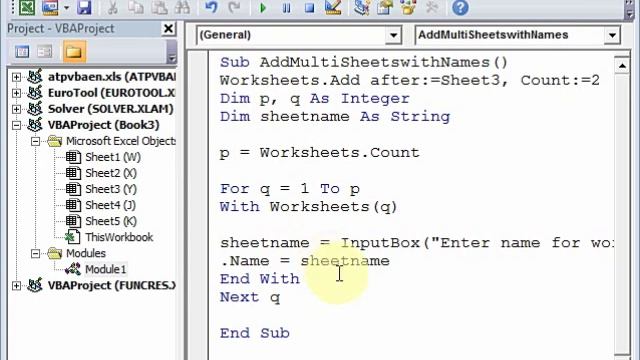Select EuroTool project in tree
This screenshot has height=360, width=640.
point(111,93)
